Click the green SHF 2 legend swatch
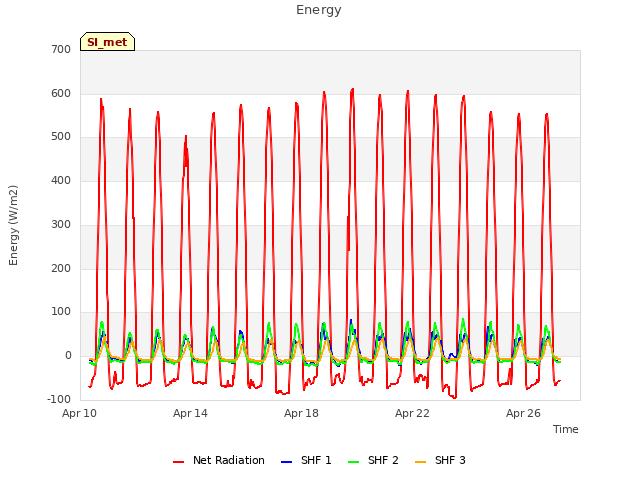This screenshot has width=640, height=480. coord(353,462)
